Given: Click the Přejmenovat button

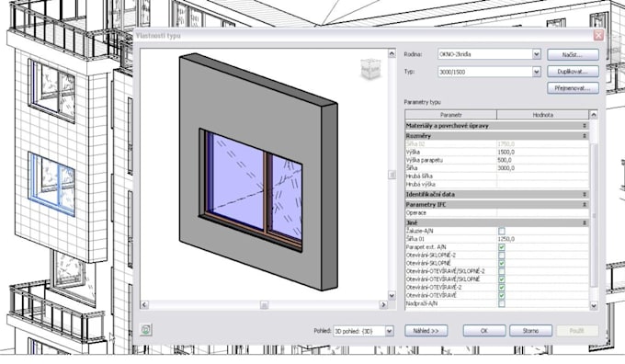Looking at the screenshot, I should click(573, 88).
